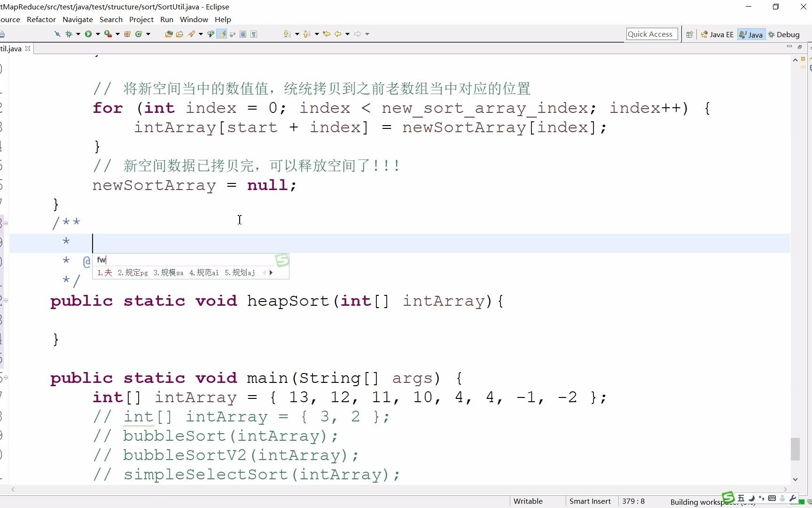Open the Debug dropdown arrow
812x508 pixels.
tap(78, 33)
